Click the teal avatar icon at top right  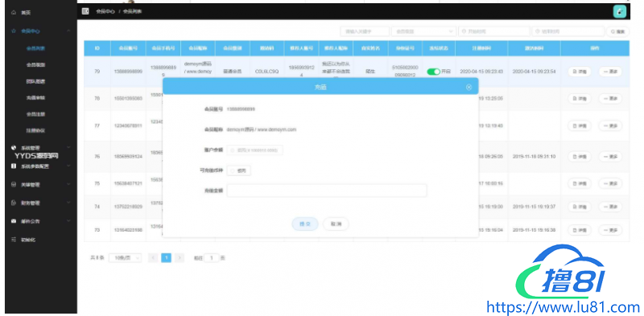[619, 11]
